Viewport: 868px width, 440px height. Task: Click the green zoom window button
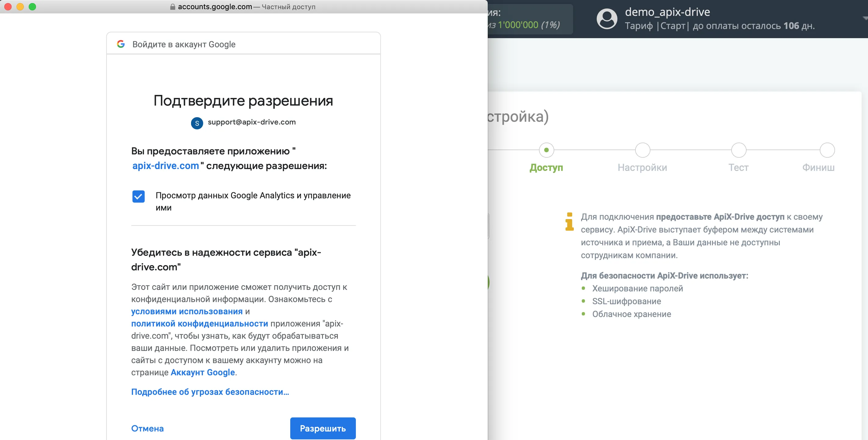(32, 7)
